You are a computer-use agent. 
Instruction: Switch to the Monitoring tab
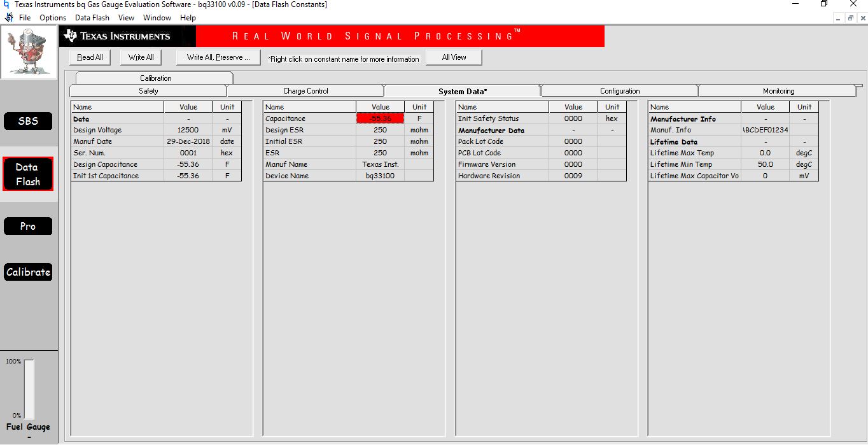click(x=778, y=91)
